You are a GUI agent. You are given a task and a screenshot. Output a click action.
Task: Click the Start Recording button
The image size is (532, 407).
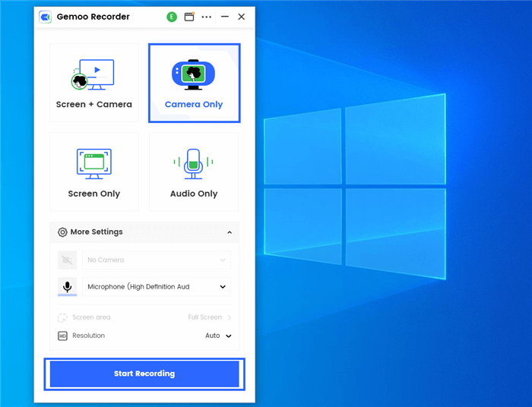coord(144,374)
